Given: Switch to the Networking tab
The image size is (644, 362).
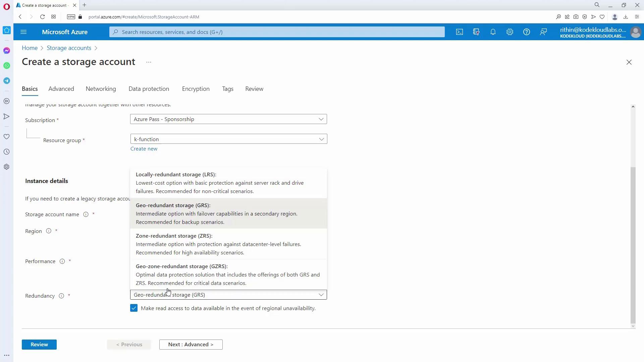Looking at the screenshot, I should pos(101,89).
